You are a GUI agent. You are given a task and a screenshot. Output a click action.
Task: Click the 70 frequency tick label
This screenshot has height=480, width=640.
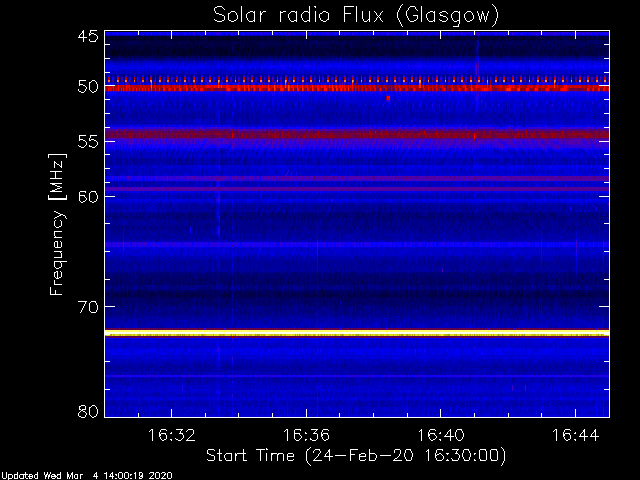pyautogui.click(x=88, y=307)
